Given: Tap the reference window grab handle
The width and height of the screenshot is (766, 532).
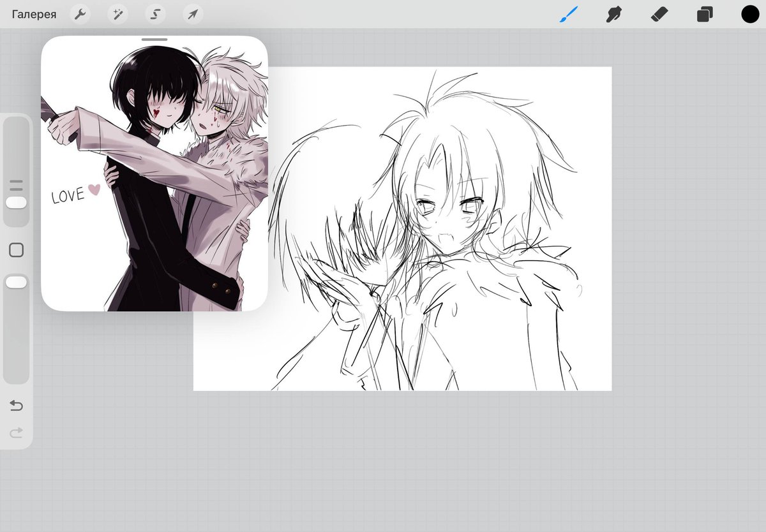Looking at the screenshot, I should pos(154,40).
